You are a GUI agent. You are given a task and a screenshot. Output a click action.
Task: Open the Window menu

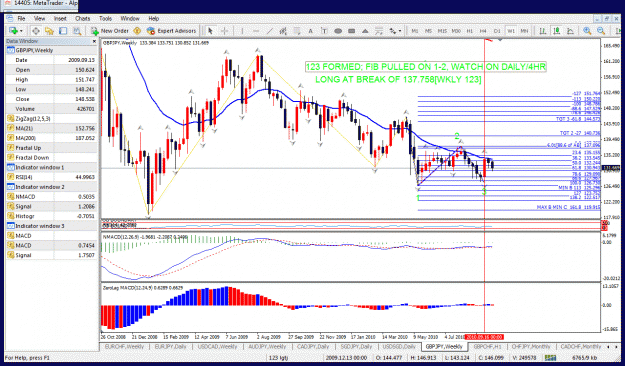(130, 18)
